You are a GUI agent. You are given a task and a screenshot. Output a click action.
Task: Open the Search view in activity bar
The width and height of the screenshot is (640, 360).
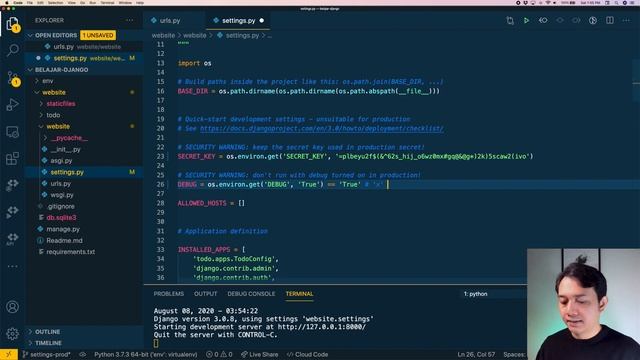click(x=12, y=50)
